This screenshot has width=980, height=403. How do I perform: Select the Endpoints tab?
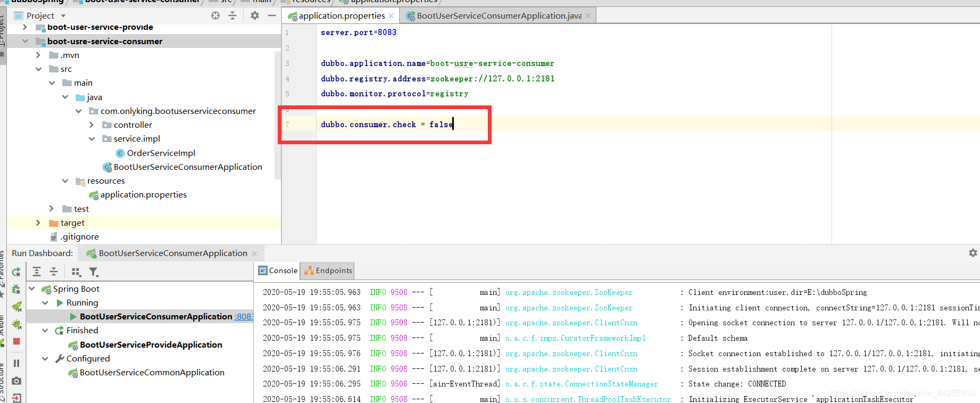click(x=328, y=270)
